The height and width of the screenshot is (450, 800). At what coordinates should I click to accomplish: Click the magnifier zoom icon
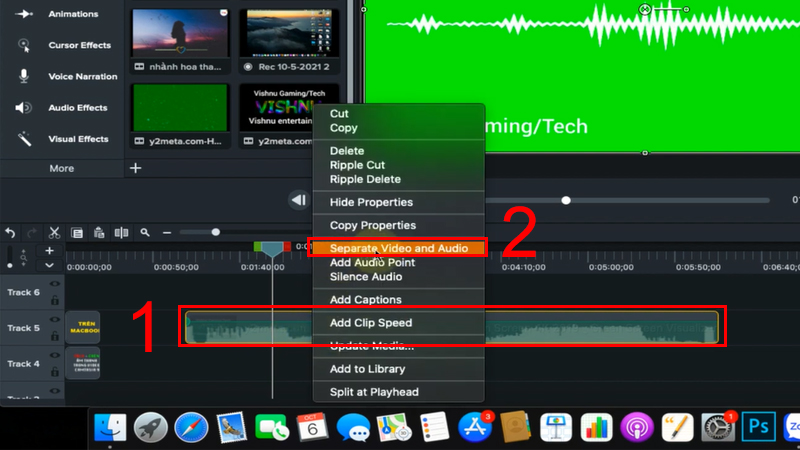(145, 233)
